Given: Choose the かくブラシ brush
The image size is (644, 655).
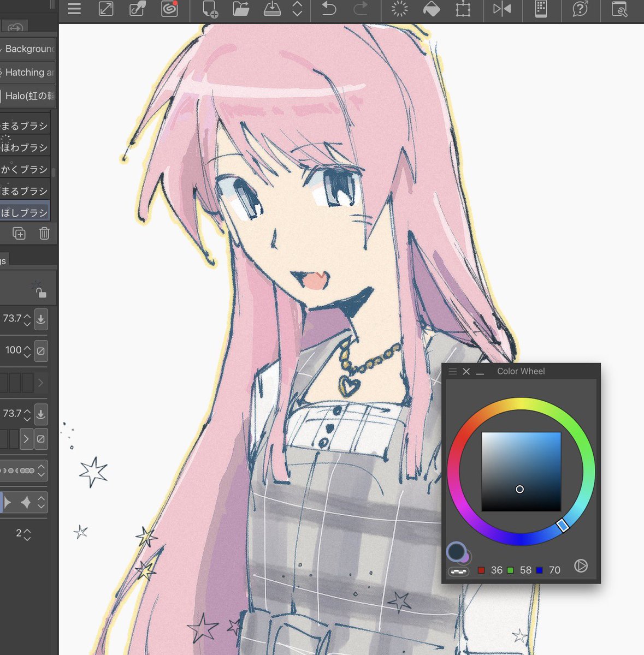Looking at the screenshot, I should 25,169.
